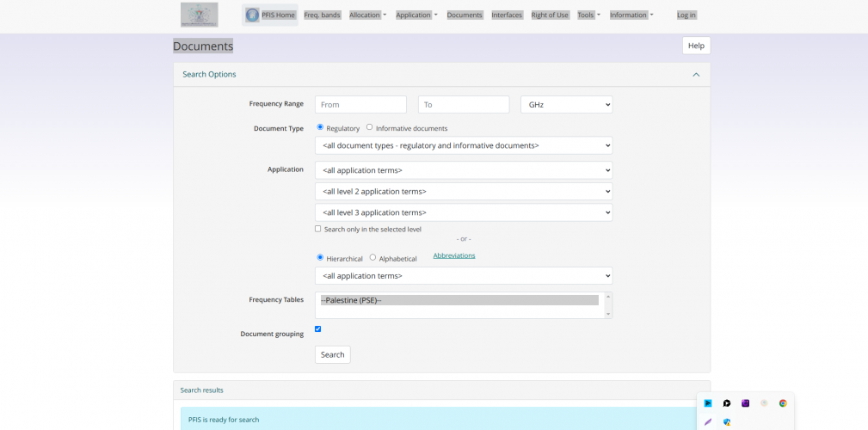Open the all document types dropdown
The image size is (868, 430).
(x=464, y=145)
